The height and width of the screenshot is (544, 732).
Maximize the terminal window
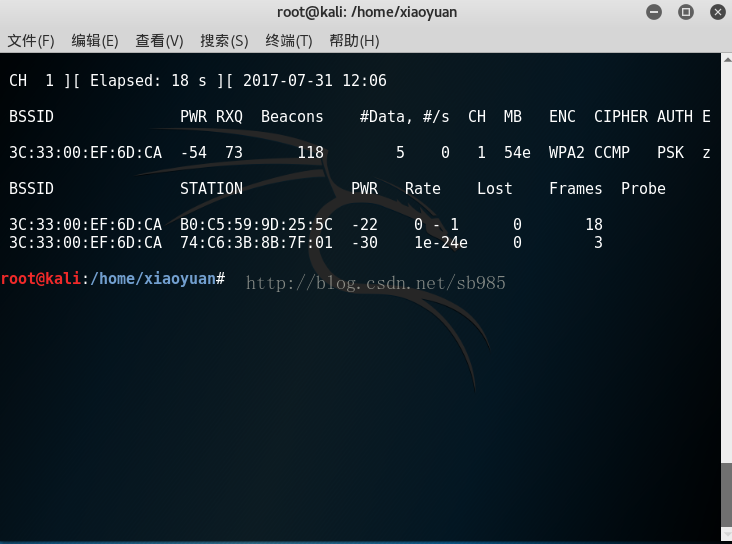point(685,12)
